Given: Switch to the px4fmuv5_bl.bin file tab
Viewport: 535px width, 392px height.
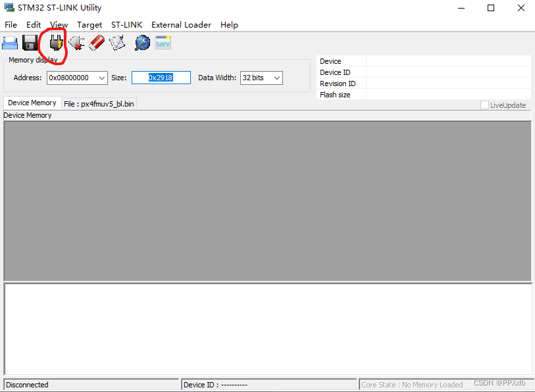Looking at the screenshot, I should (99, 103).
